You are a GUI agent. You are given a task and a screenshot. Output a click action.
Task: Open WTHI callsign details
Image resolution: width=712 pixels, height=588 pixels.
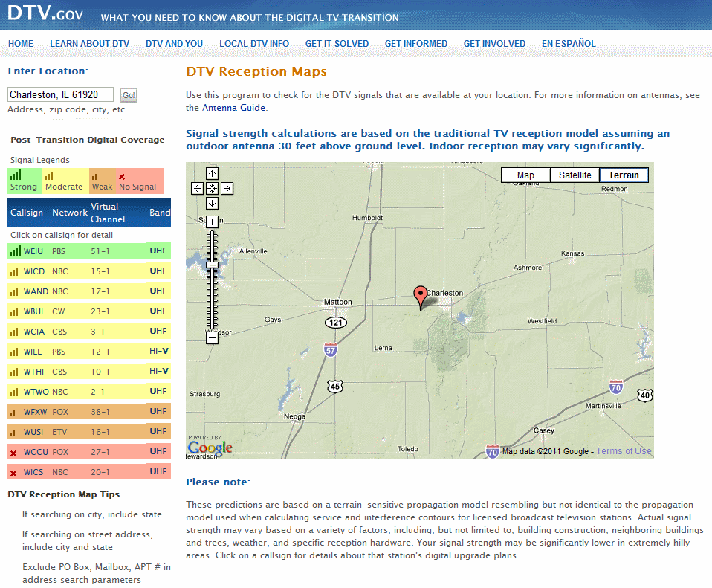click(x=33, y=372)
